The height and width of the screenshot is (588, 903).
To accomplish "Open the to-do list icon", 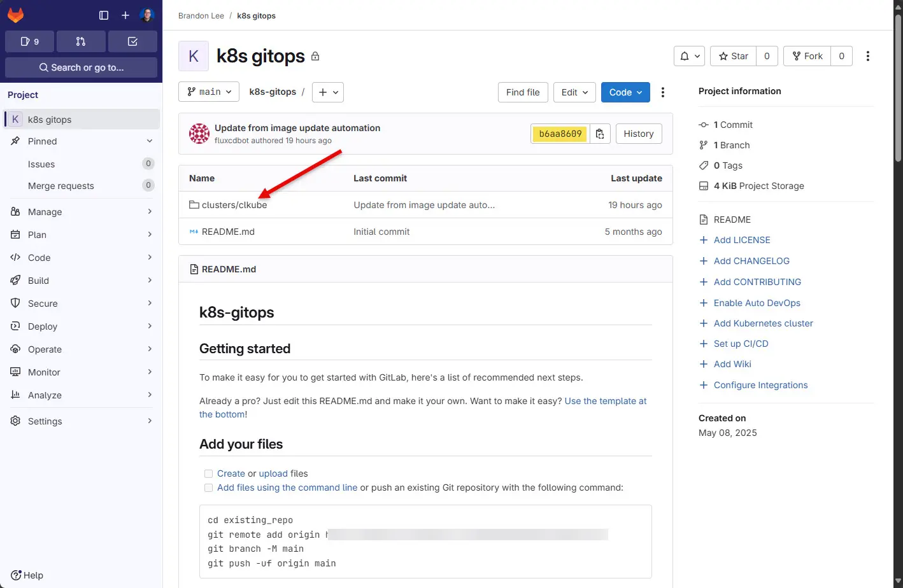I will (132, 41).
